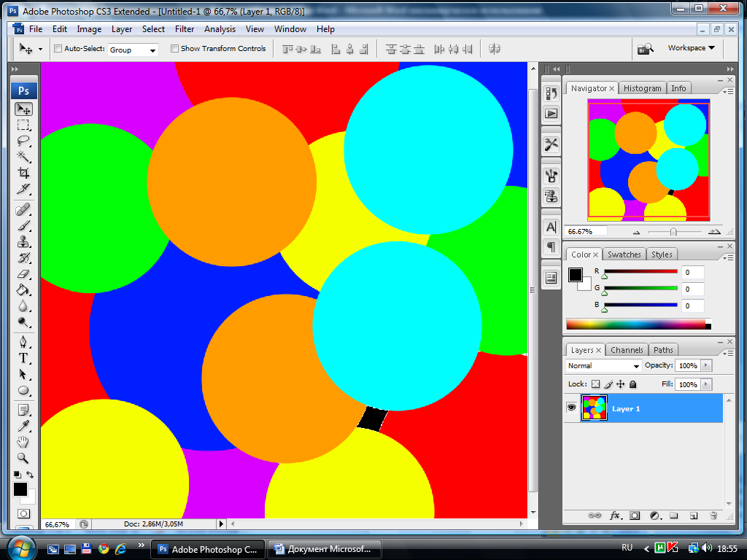Viewport: 747px width, 560px height.
Task: Open Adobe Bridge from options bar
Action: 646,49
